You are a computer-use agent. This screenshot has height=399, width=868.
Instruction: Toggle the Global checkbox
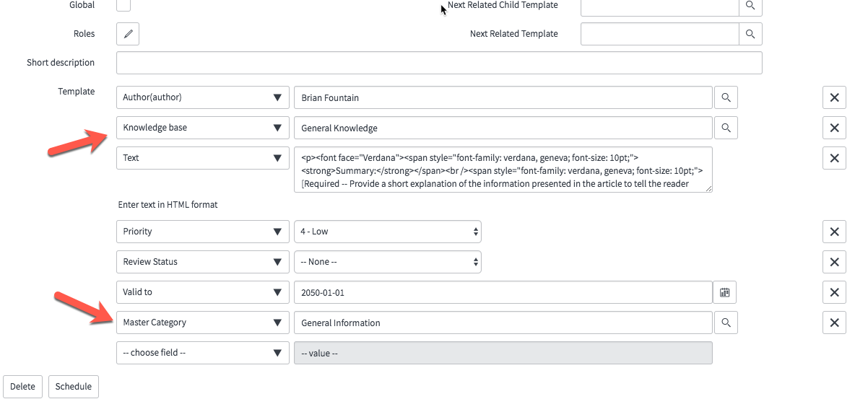[123, 5]
